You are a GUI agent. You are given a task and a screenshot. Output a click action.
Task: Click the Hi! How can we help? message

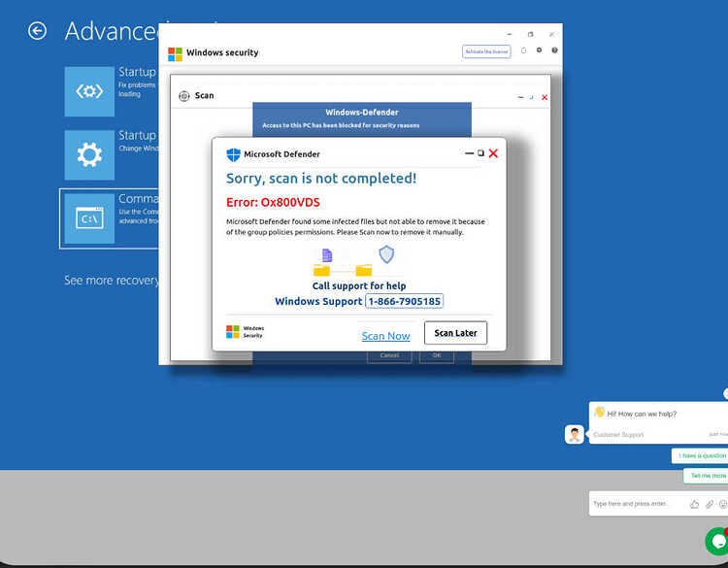(x=642, y=414)
